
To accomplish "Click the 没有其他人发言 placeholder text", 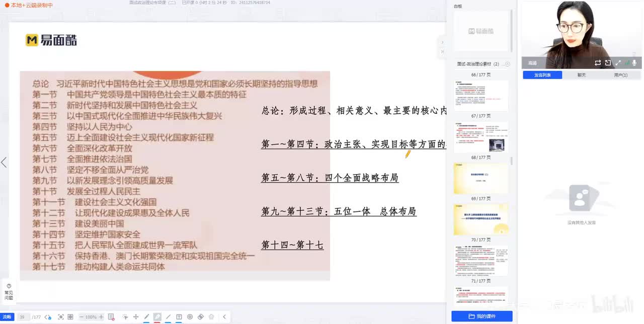I will tap(582, 222).
